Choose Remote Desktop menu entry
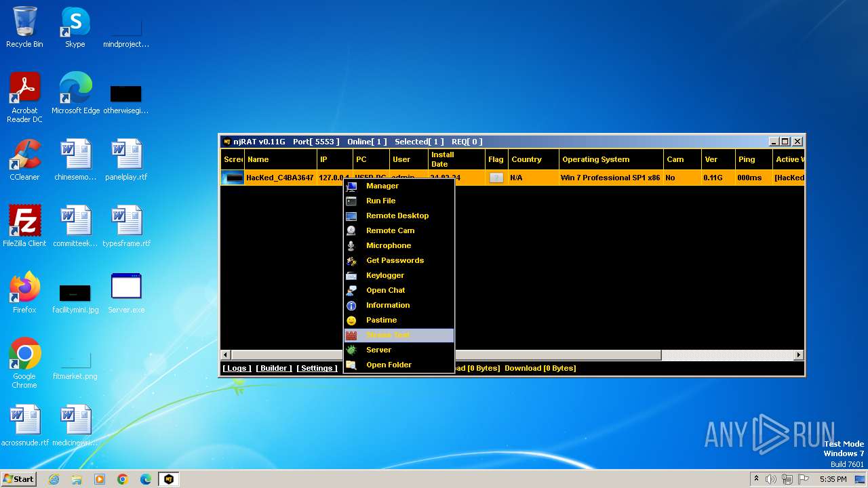Screen dimensions: 868x488 [399, 216]
